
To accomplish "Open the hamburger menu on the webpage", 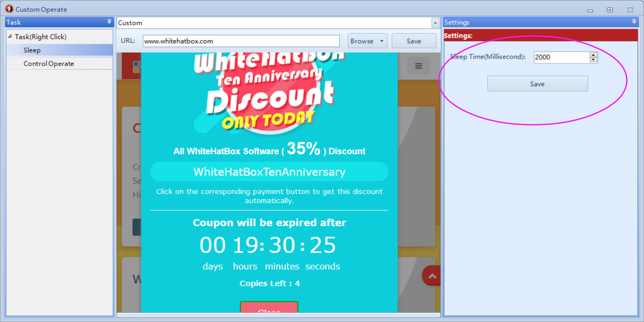I will click(418, 66).
